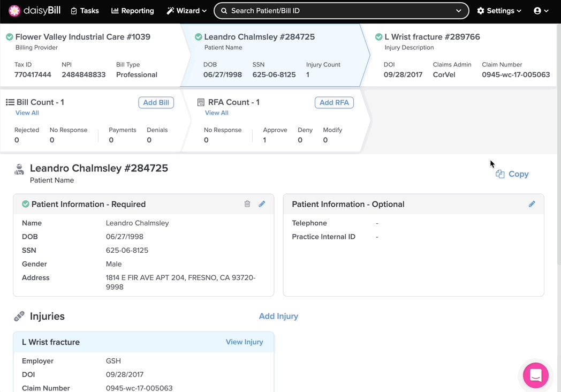Viewport: 561px width, 392px height.
Task: Open the pink chat support widget
Action: pos(535,375)
